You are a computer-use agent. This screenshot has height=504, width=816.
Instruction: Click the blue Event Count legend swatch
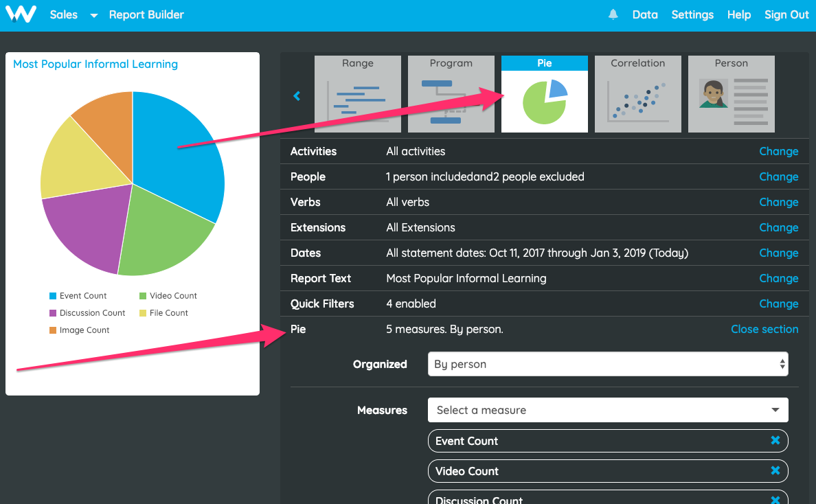53,296
